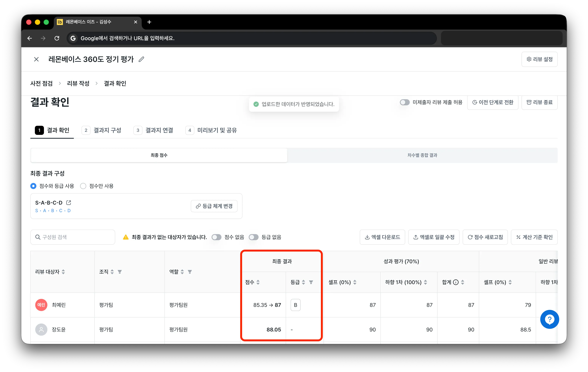Click the 합계 info circle icon

[x=456, y=282]
